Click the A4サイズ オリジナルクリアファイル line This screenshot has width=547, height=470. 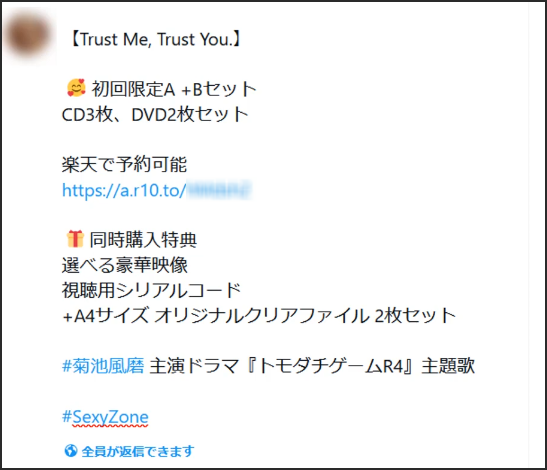pos(259,315)
